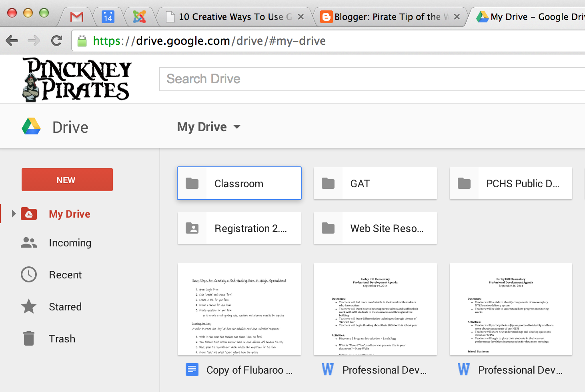The image size is (585, 392).
Task: View Starred items
Action: pos(65,307)
